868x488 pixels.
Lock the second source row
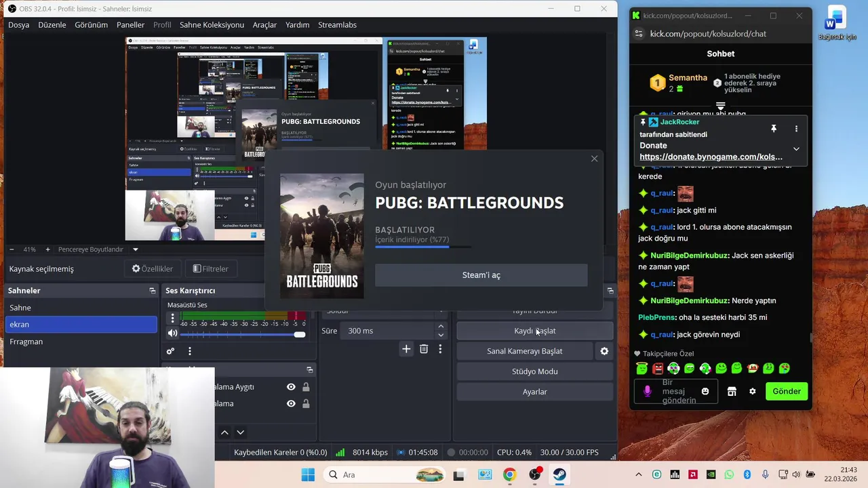pyautogui.click(x=306, y=403)
